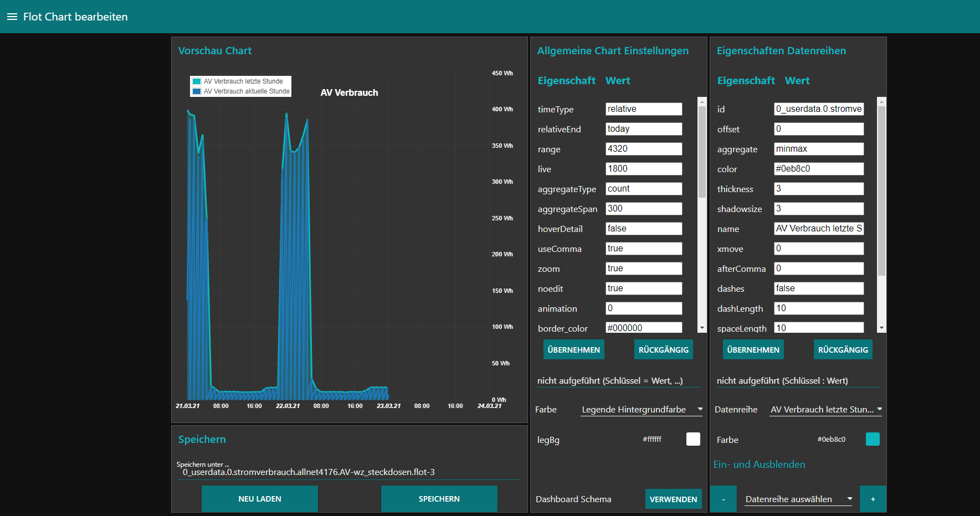The image size is (980, 516).
Task: Click the Ein- und Ausblenden heading
Action: pos(760,465)
